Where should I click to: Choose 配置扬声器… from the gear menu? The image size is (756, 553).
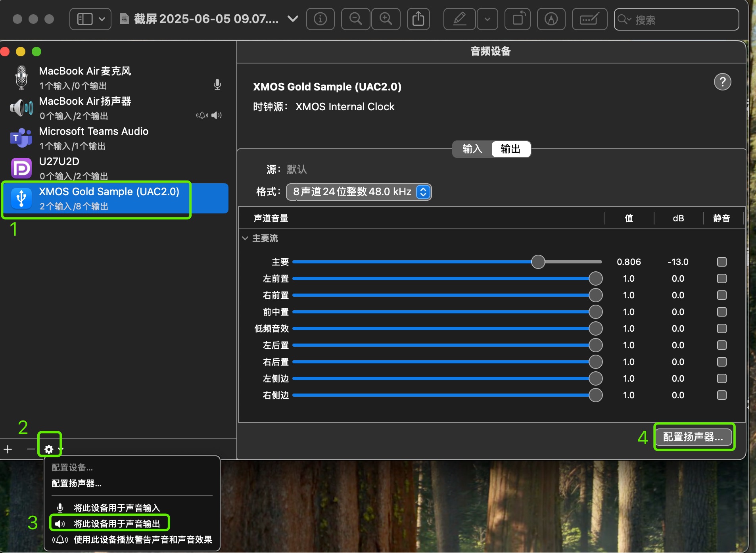point(77,484)
